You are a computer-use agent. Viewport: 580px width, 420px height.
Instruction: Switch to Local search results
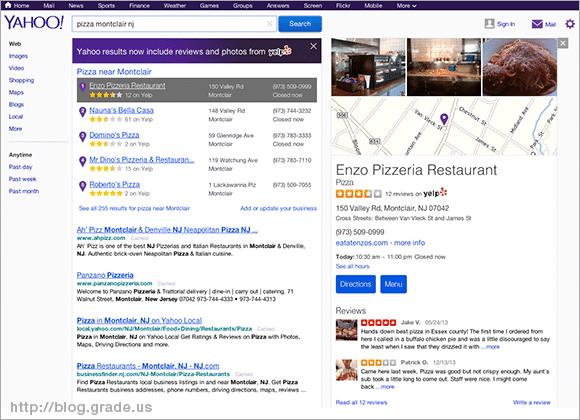click(16, 117)
